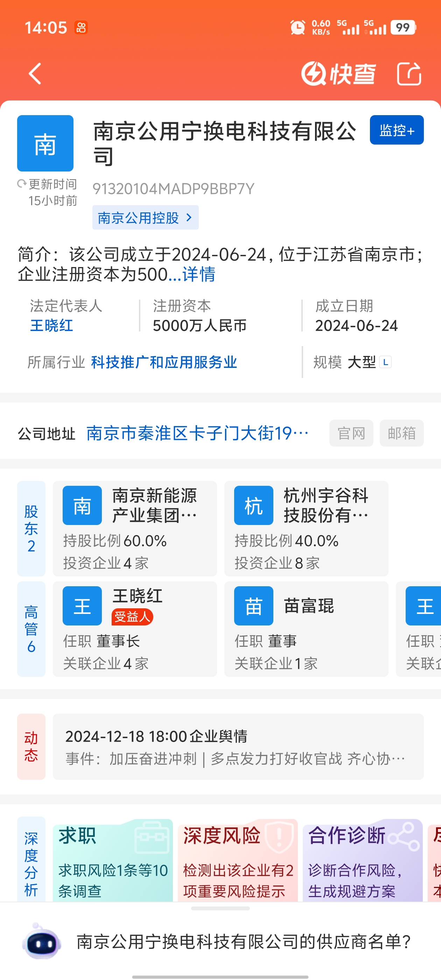Tap the L scale badge
The width and height of the screenshot is (441, 980).
385,362
